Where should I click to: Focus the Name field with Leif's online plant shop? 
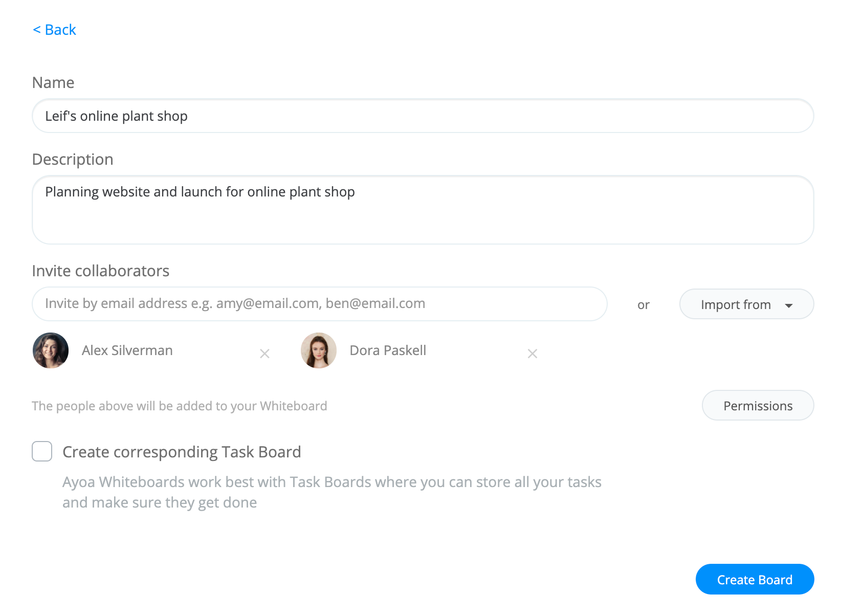(x=423, y=116)
